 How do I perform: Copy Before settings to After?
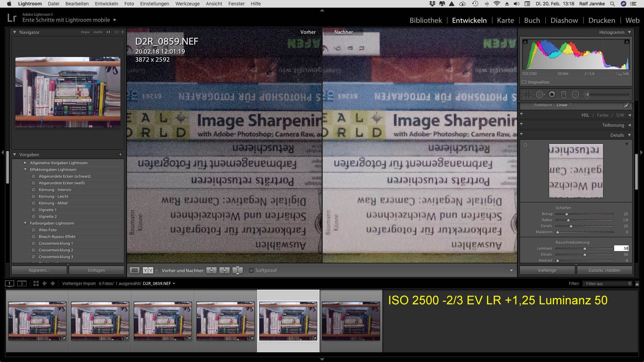pyautogui.click(x=211, y=270)
